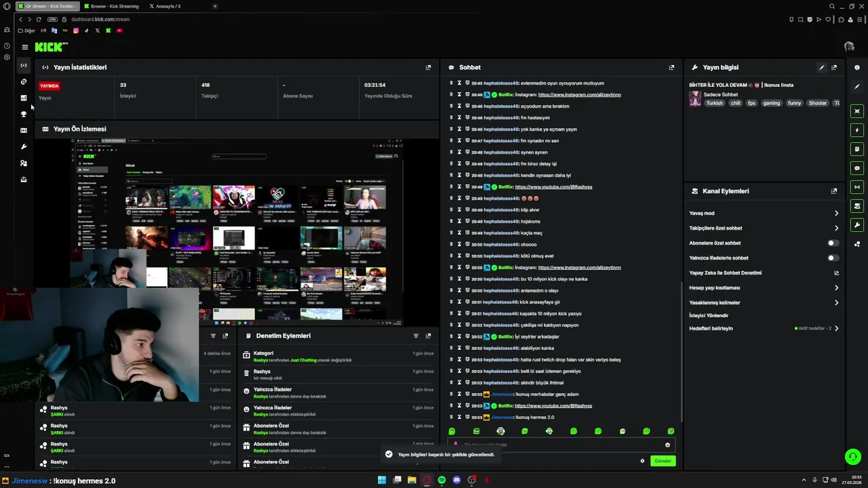Click the Kick logo
868x488 pixels.
(50, 47)
